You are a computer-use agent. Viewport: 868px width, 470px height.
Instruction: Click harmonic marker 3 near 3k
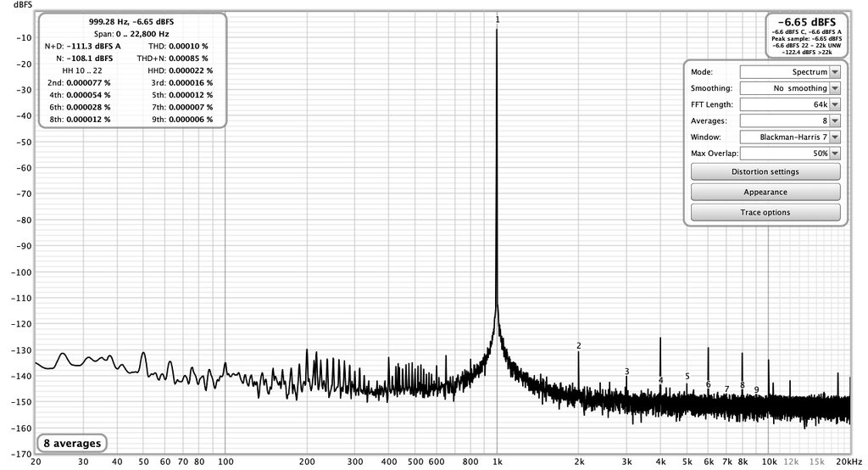626,372
